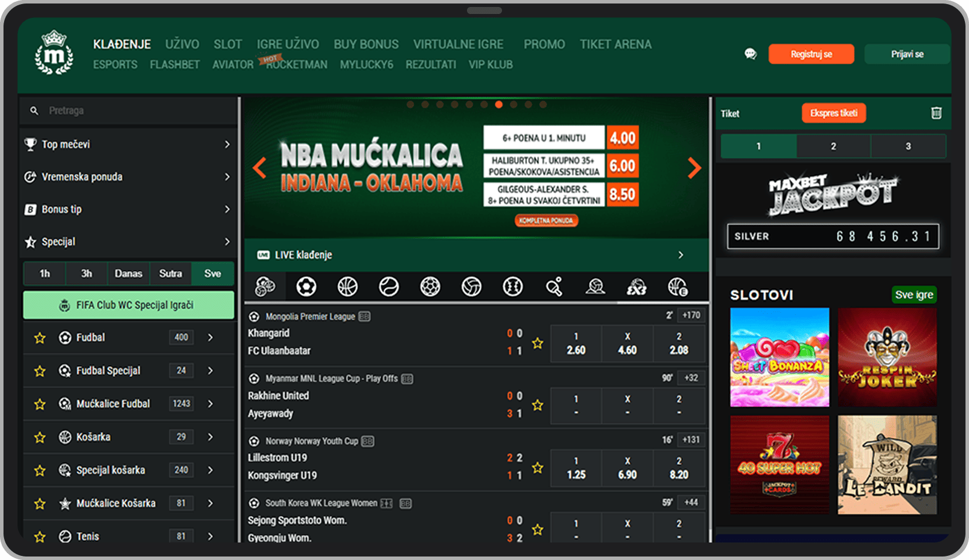Go to next banner with right arrow
Image resolution: width=969 pixels, height=560 pixels.
coord(694,168)
